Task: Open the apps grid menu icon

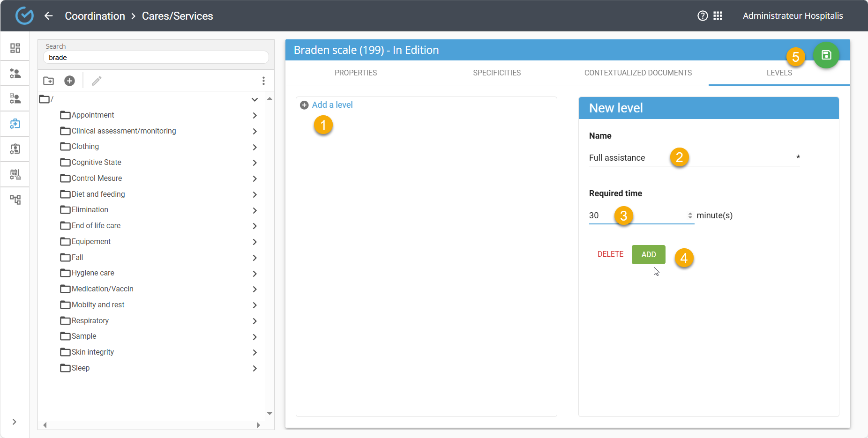Action: pyautogui.click(x=718, y=16)
